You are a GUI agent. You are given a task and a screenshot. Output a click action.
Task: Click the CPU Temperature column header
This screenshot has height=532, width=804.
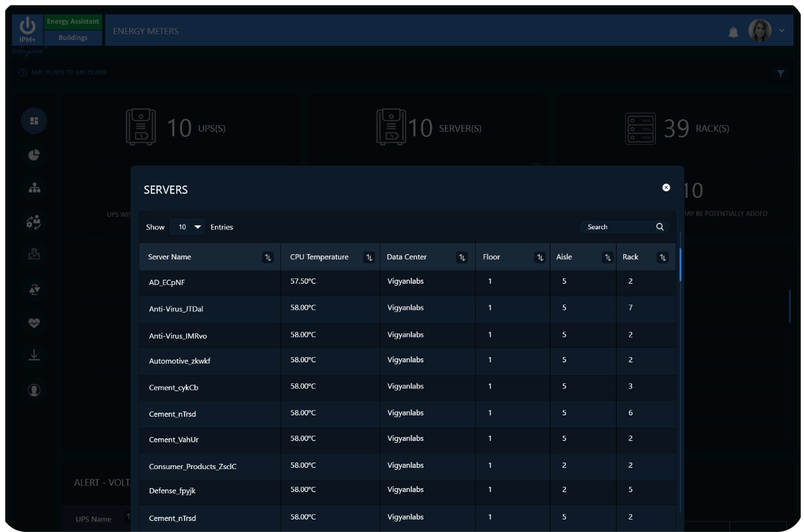[x=330, y=257]
